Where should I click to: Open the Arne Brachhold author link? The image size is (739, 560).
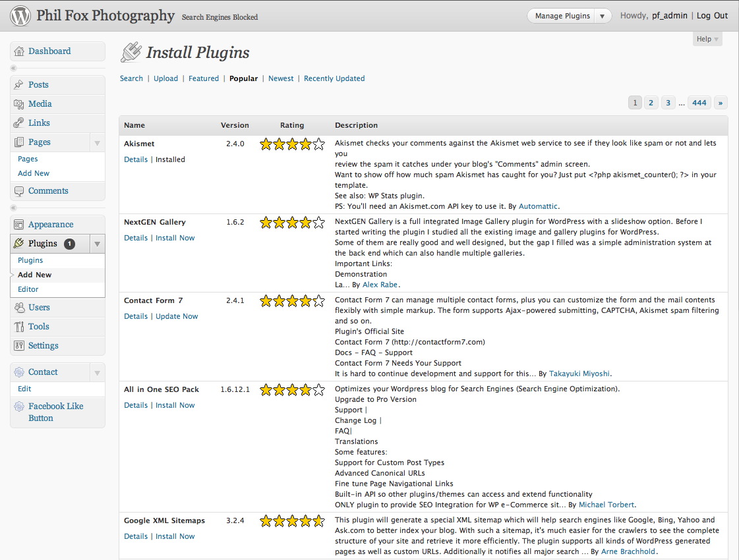(628, 551)
